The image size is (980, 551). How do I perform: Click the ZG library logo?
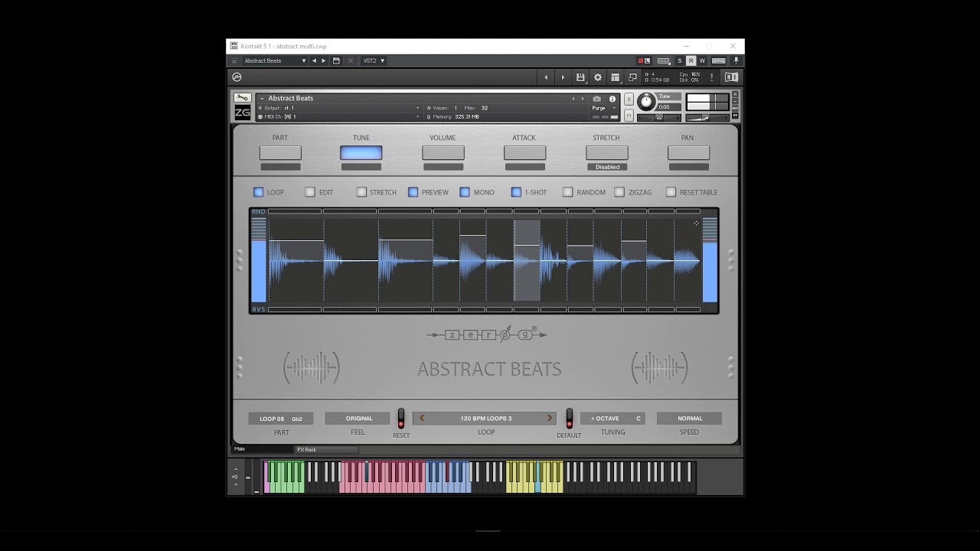click(x=242, y=112)
